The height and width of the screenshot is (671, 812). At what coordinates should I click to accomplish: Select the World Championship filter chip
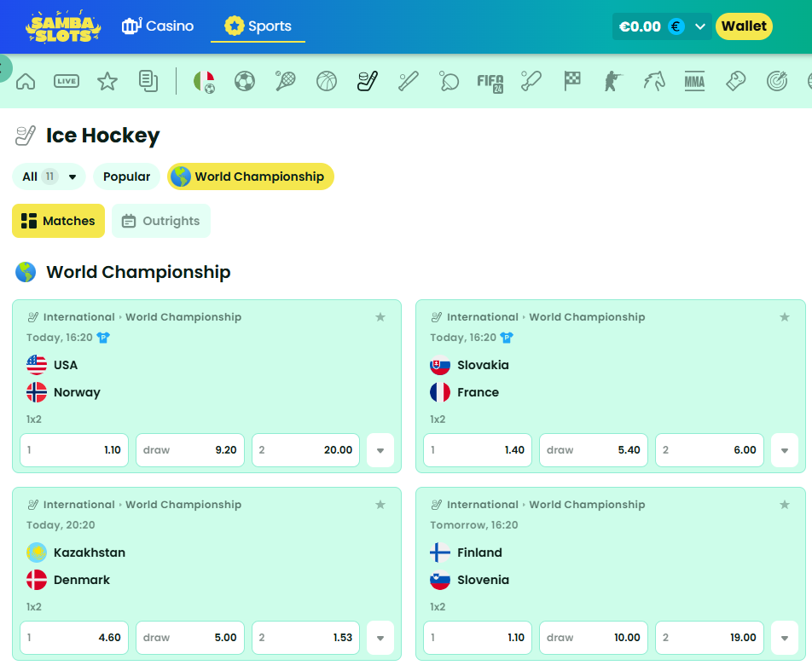[251, 176]
